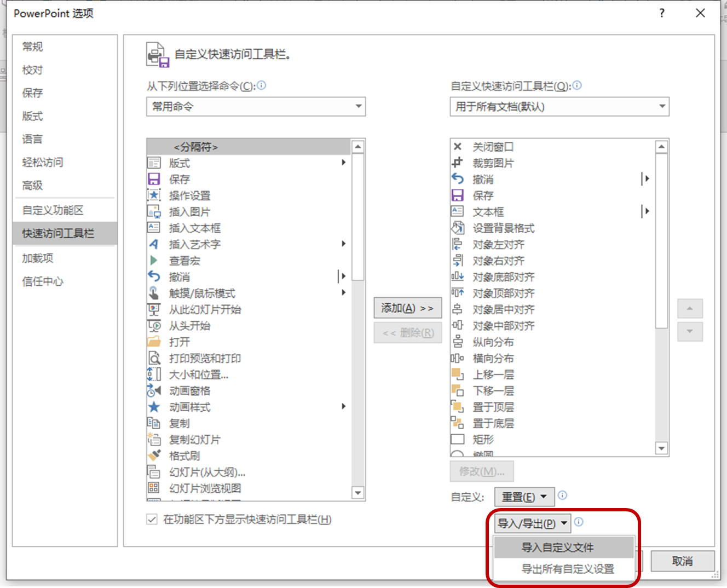The height and width of the screenshot is (588, 727).
Task: Select 横向分布 in toolbar list
Action: pyautogui.click(x=552, y=358)
